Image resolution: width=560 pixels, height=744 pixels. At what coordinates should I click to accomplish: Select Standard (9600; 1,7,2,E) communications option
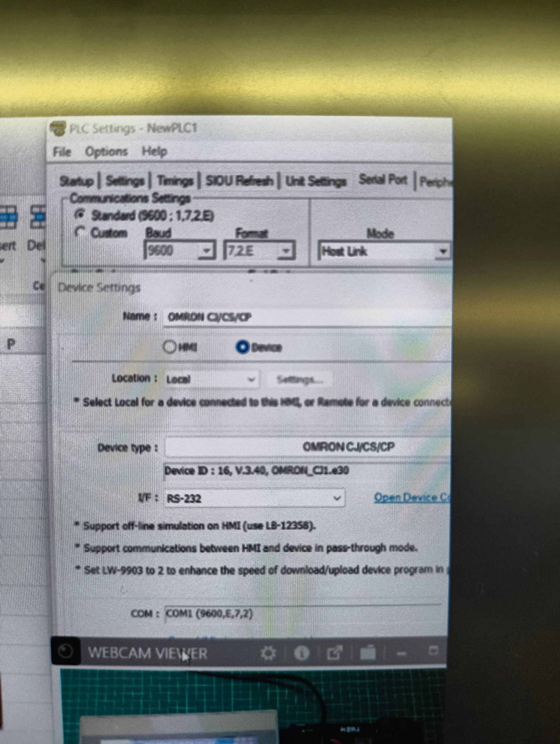[x=81, y=214]
